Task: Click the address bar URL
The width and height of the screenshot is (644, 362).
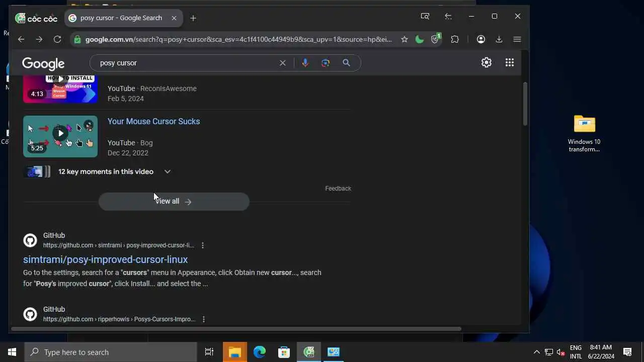Action: [x=238, y=39]
